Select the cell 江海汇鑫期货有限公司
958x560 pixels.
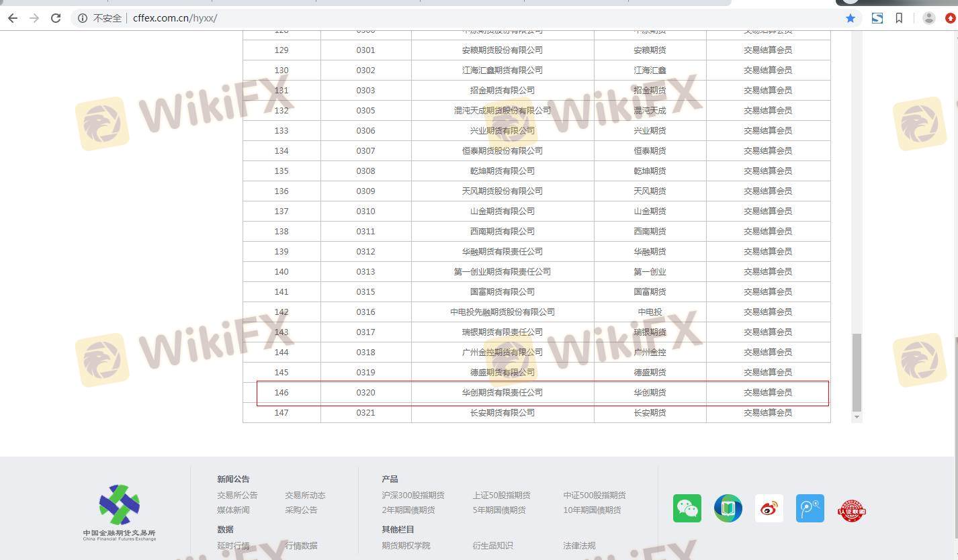503,70
